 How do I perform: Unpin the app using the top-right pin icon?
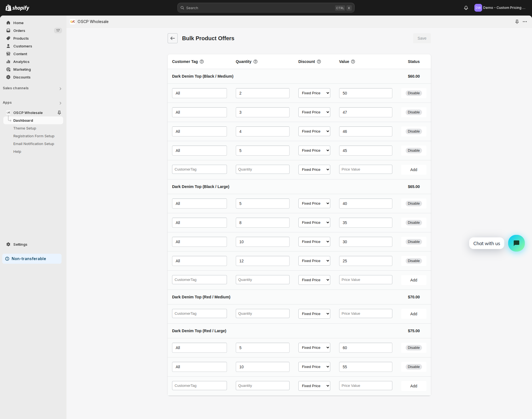tap(517, 21)
